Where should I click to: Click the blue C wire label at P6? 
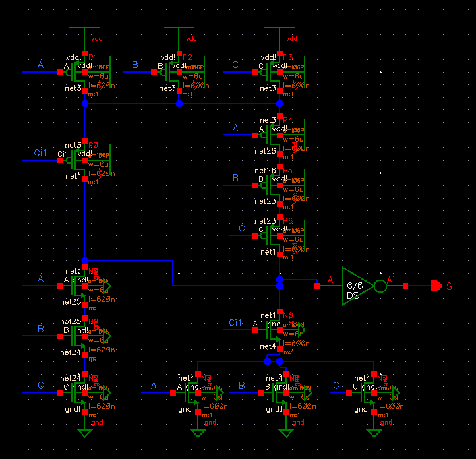point(242,228)
